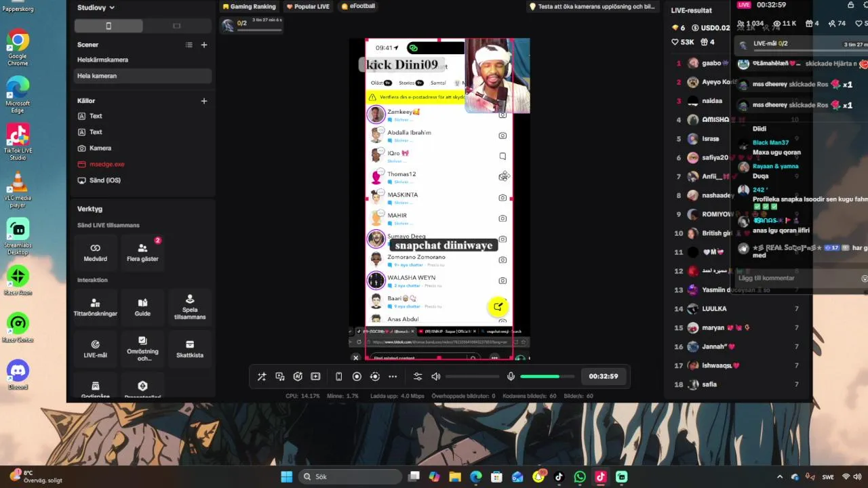Open the Windows Start menu
This screenshot has height=488, width=868.
coord(286,477)
